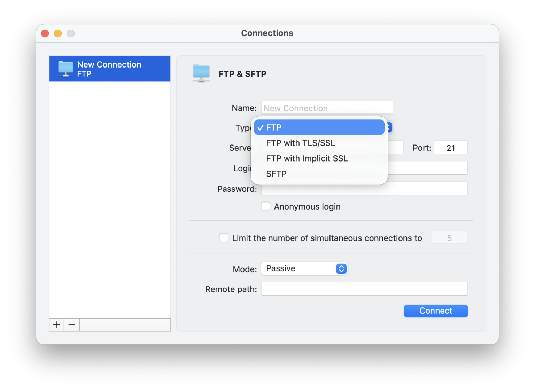Click the 'Password:' label
This screenshot has width=535, height=392.
237,189
